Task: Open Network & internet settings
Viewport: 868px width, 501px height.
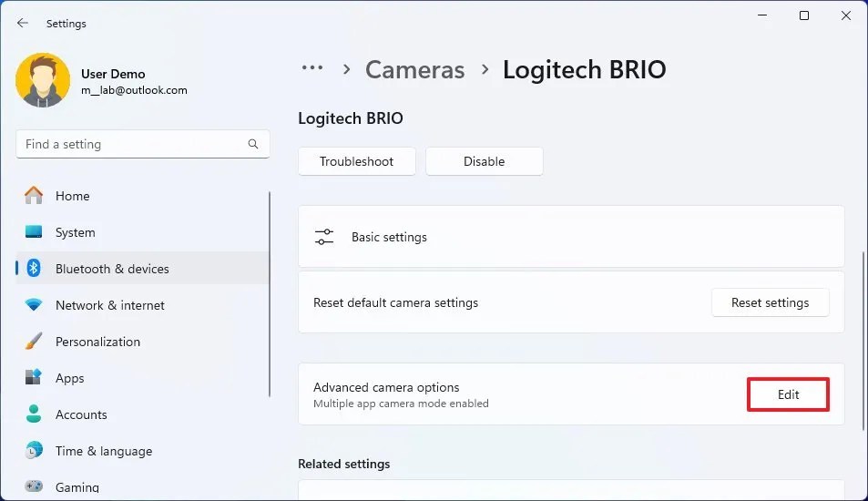Action: [x=143, y=305]
